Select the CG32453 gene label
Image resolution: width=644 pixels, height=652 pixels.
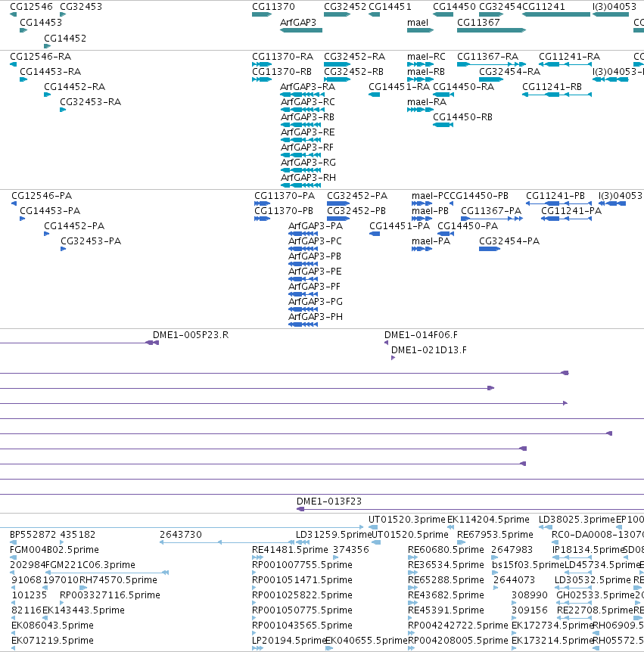coord(81,7)
